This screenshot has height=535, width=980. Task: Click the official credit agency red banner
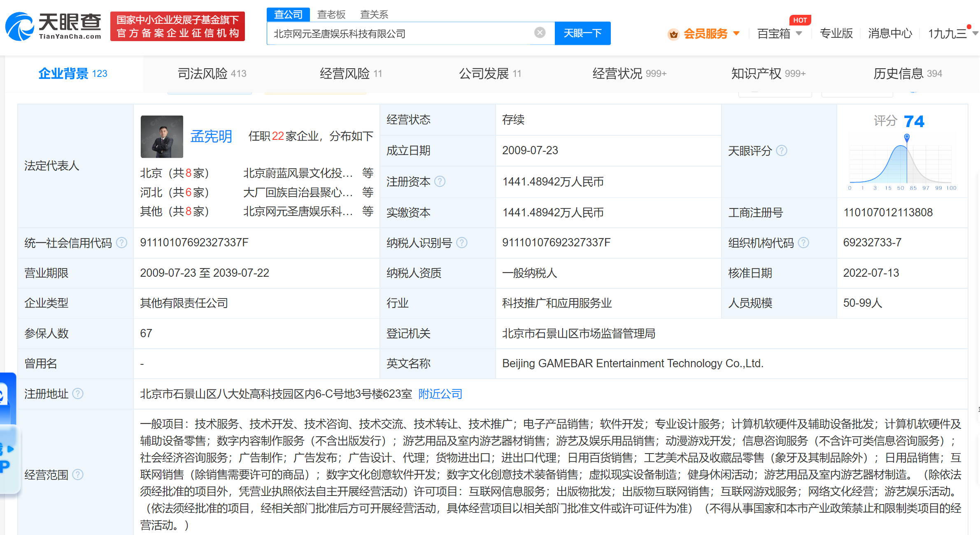click(x=177, y=26)
